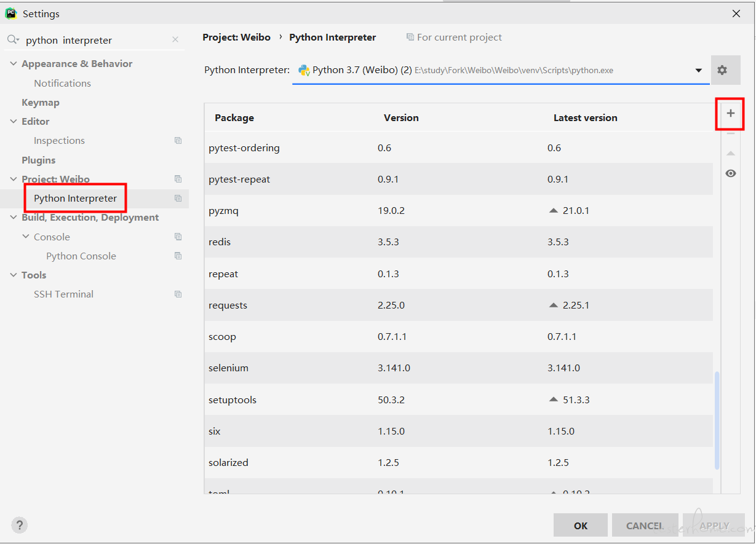Click the project-level icon on Python Interpreter row
756x544 pixels.
pyautogui.click(x=178, y=199)
